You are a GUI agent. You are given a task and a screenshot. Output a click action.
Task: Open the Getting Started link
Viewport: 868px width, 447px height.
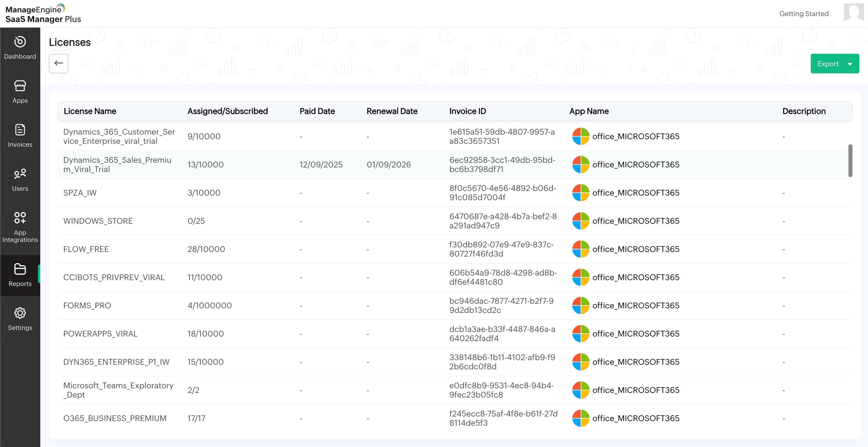point(804,14)
